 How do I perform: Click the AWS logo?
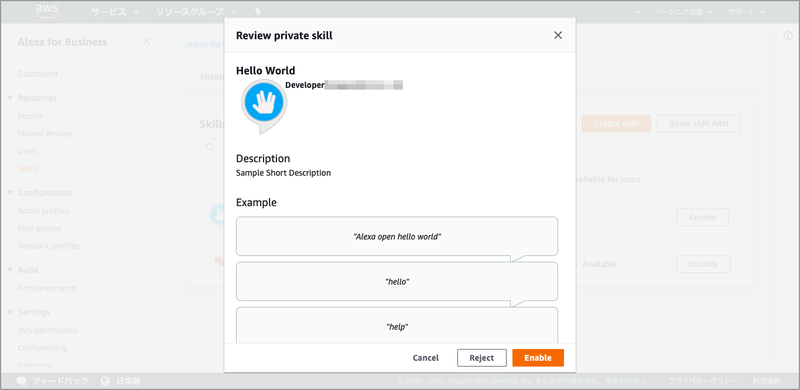coord(47,11)
